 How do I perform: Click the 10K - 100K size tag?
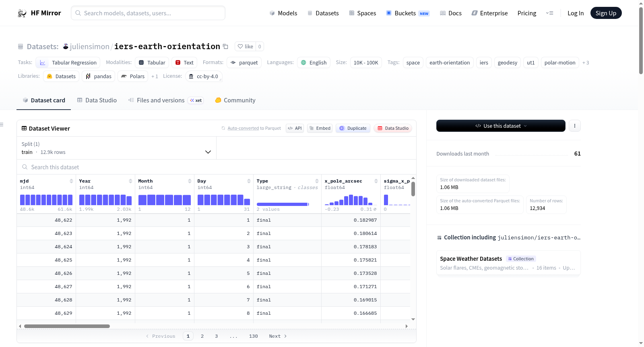[366, 62]
